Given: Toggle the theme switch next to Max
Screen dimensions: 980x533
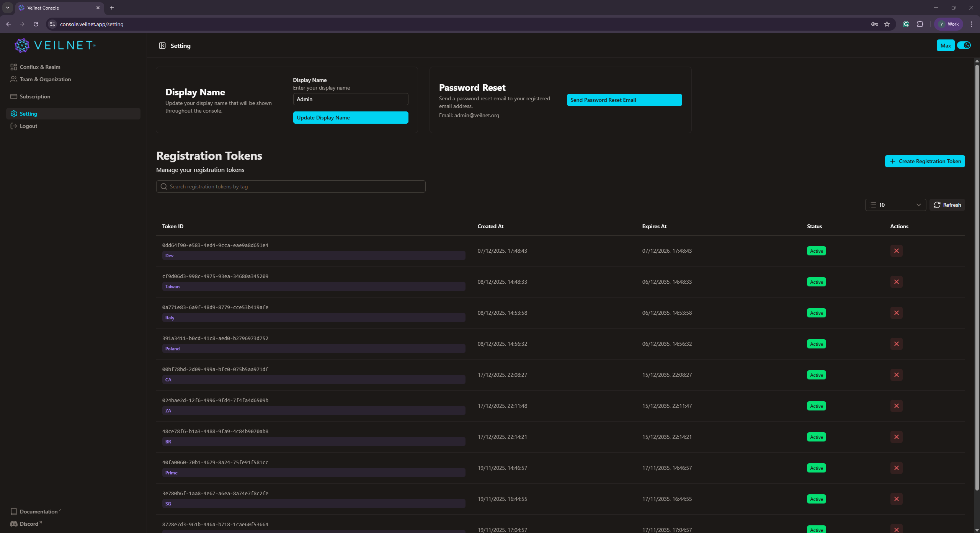Looking at the screenshot, I should point(964,45).
